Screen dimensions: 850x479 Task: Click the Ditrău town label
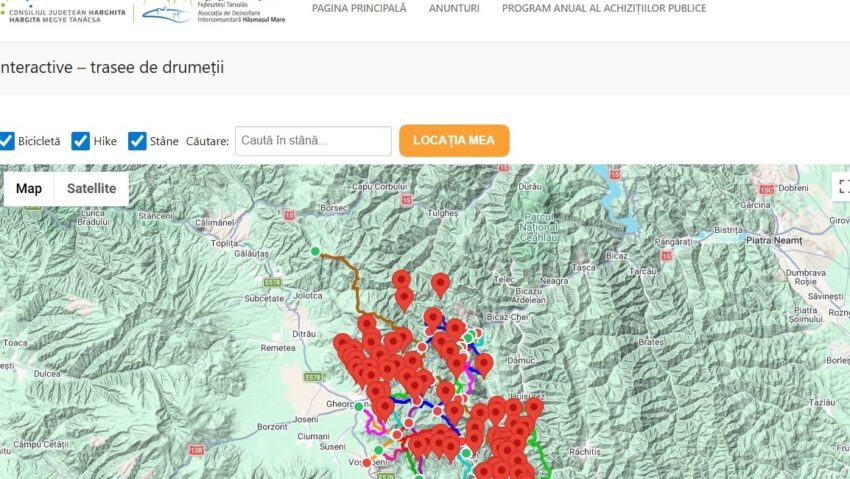tap(304, 334)
